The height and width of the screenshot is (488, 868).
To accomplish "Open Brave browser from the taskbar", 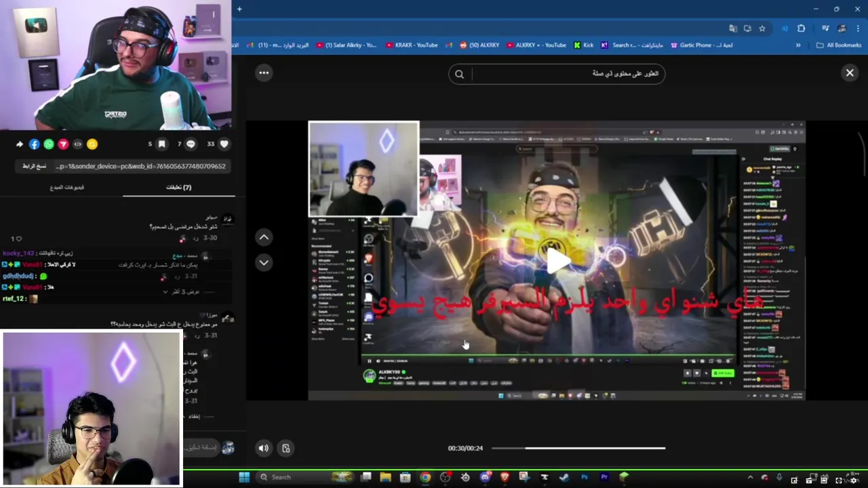I will (505, 477).
